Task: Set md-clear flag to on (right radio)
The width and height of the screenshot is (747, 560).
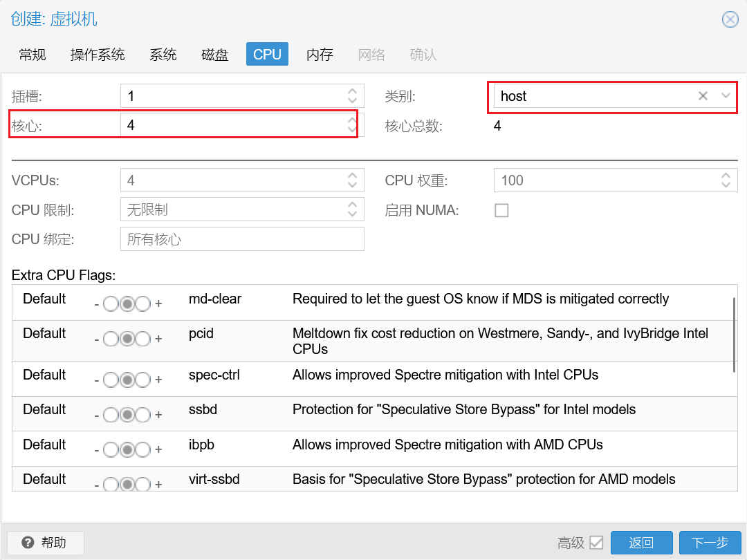Action: point(143,304)
